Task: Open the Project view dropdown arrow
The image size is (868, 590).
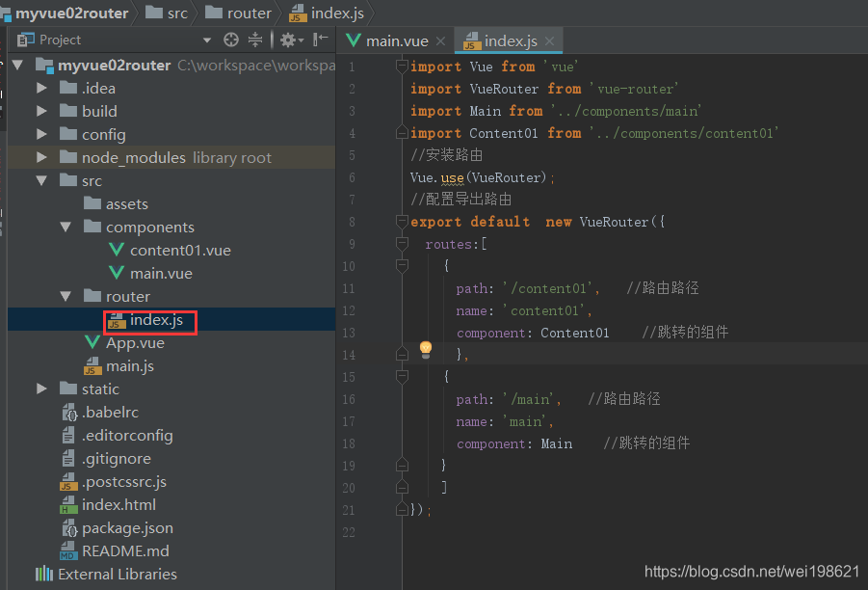Action: pos(207,40)
